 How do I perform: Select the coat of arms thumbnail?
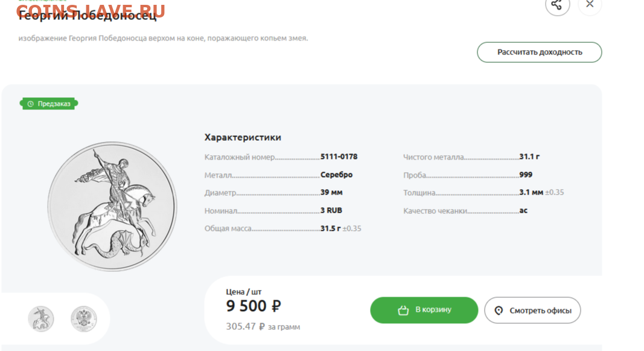click(x=83, y=318)
